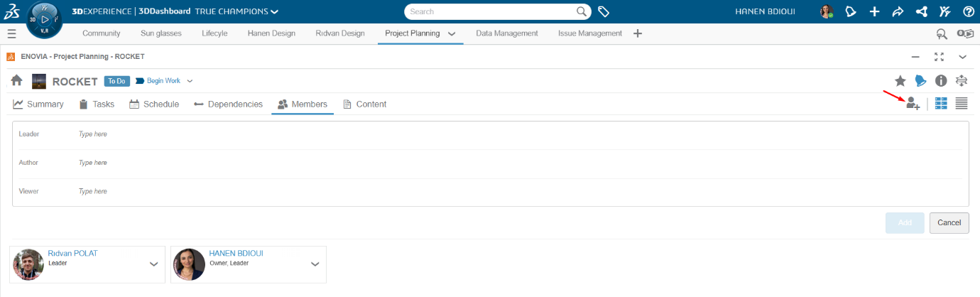Open the Data Management tab

(507, 33)
